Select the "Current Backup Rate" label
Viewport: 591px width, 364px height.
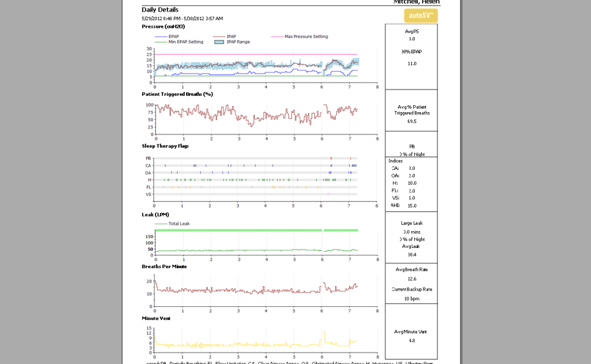coord(411,289)
